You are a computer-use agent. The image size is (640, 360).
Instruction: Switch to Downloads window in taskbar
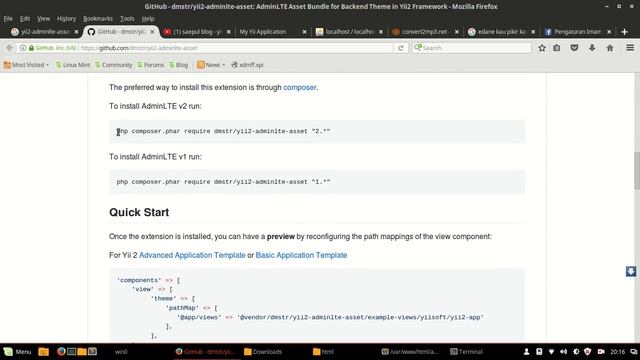click(263, 351)
